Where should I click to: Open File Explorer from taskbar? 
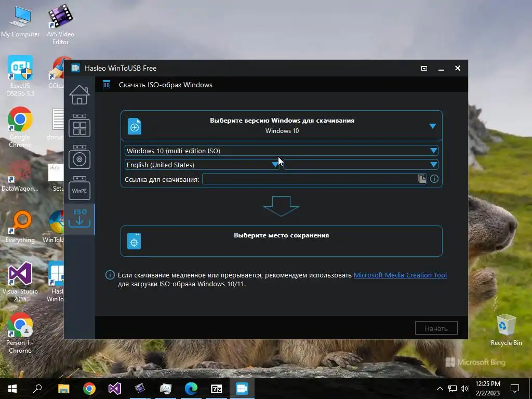tap(63, 389)
